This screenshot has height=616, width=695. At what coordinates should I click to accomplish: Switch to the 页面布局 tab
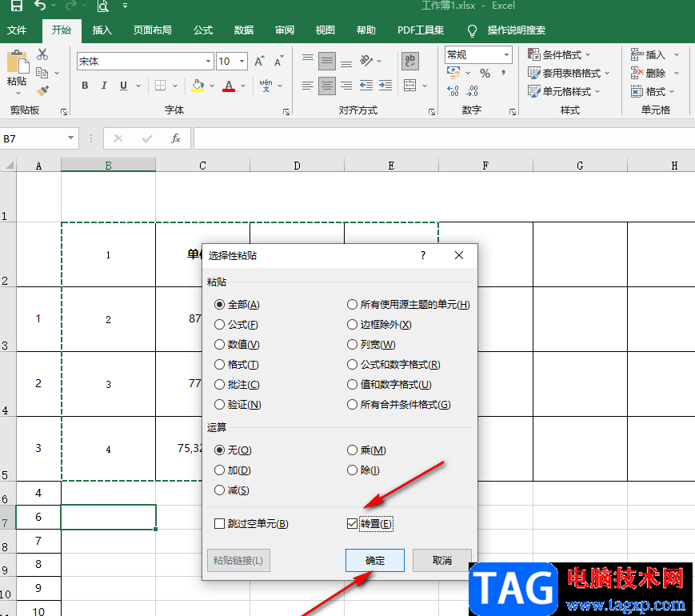(x=153, y=30)
